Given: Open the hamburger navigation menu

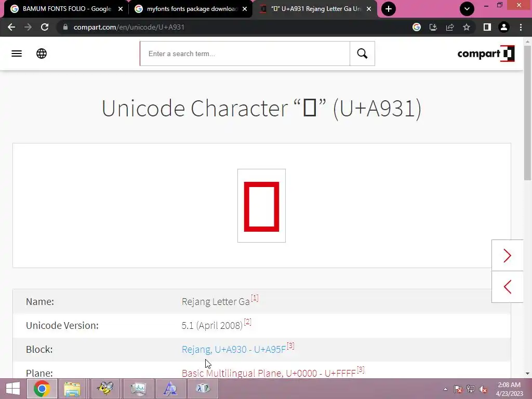Looking at the screenshot, I should tap(16, 54).
